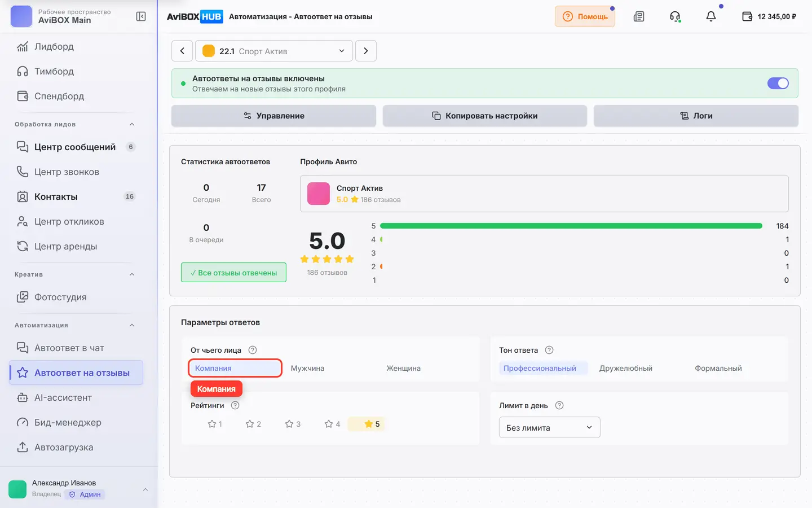Open the Логи button

coord(696,116)
